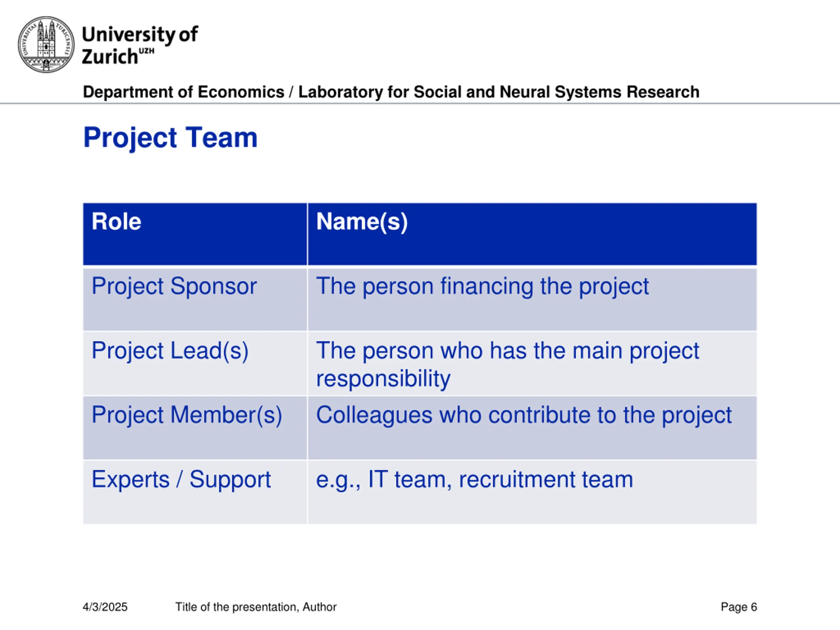This screenshot has width=840, height=630.
Task: Click the University of Zurich wordmark text
Action: tap(140, 45)
